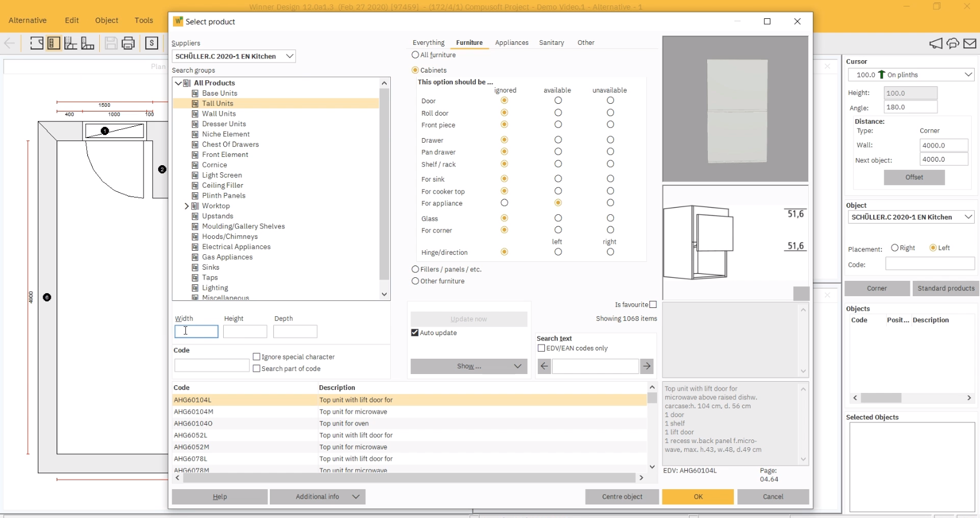
Task: Select the Other furniture radio option
Action: (x=415, y=281)
